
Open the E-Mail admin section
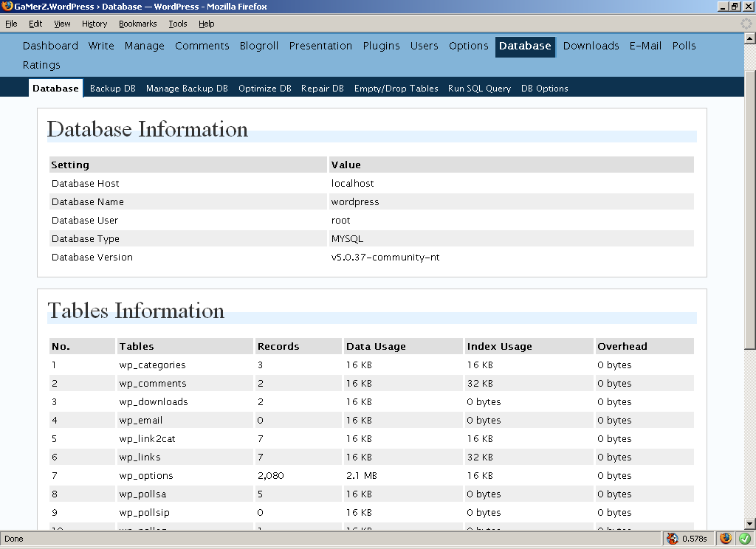(645, 46)
